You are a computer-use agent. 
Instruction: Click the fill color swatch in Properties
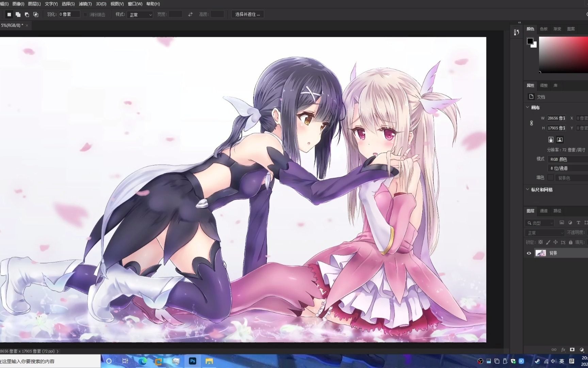tap(551, 178)
